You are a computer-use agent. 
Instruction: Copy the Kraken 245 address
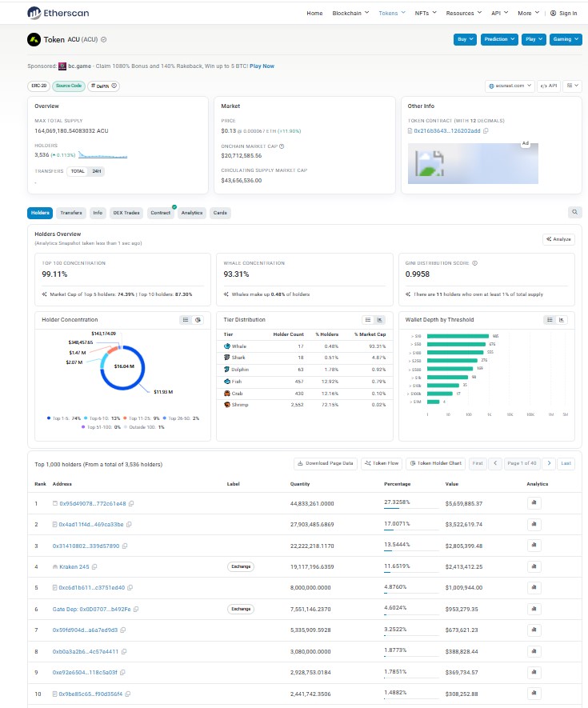point(94,566)
